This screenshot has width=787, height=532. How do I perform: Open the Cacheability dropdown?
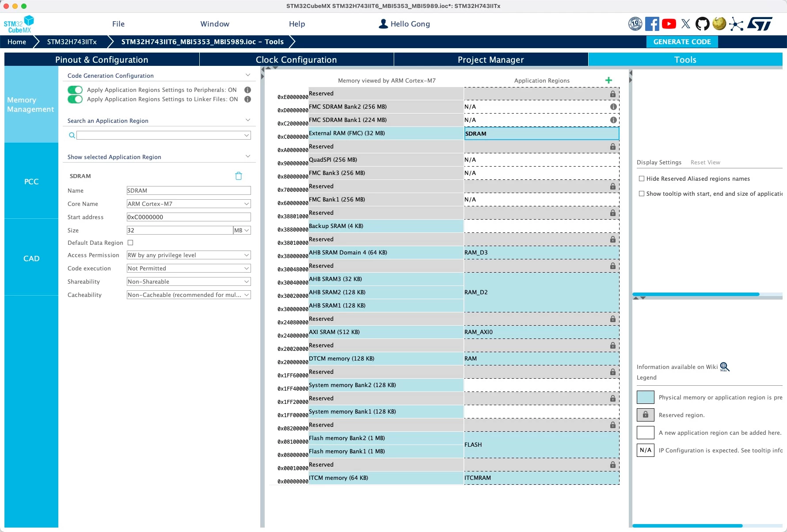click(x=189, y=295)
